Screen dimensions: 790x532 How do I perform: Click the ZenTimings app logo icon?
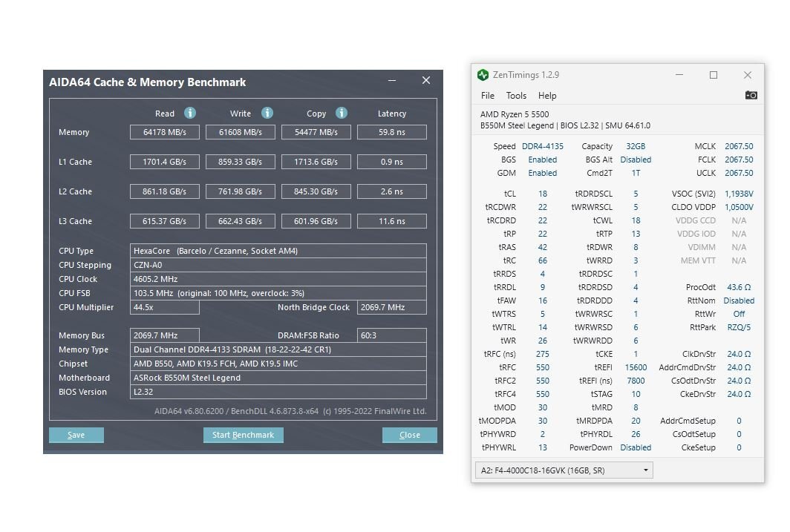[x=483, y=75]
